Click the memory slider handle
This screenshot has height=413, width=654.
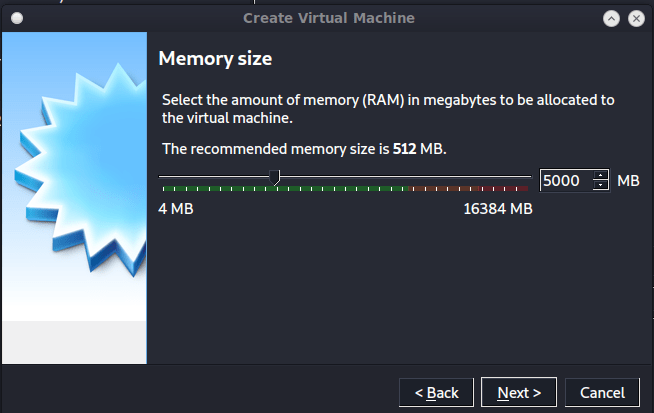click(275, 178)
